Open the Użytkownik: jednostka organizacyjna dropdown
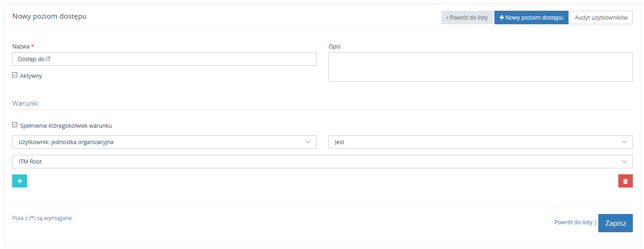This screenshot has width=644, height=249. pos(164,142)
